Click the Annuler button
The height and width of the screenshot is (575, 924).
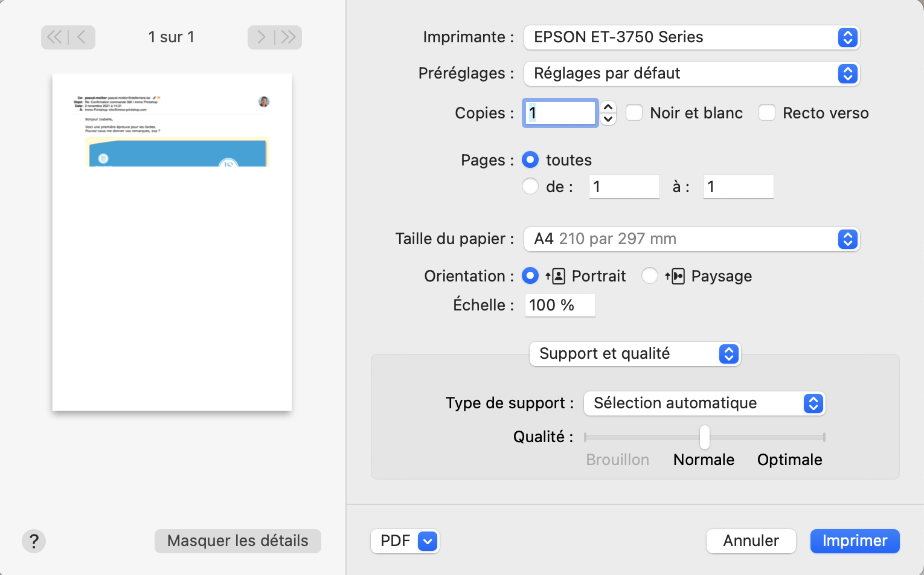(751, 541)
